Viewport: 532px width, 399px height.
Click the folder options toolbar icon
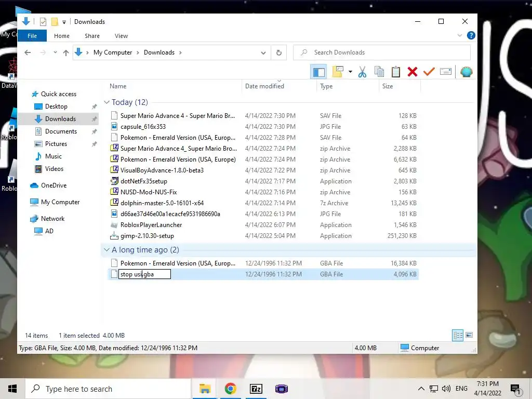(x=338, y=72)
